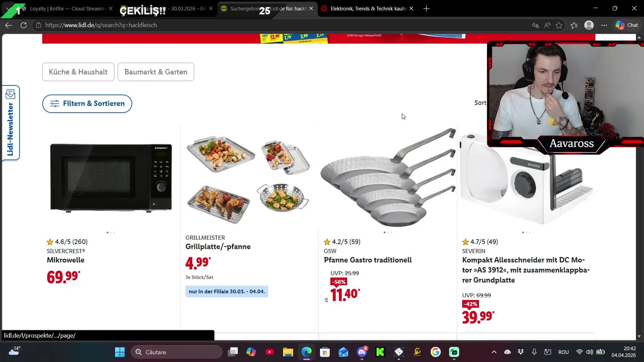Open browser settings and more menu
Viewport: 644px width, 362px height.
(604, 25)
